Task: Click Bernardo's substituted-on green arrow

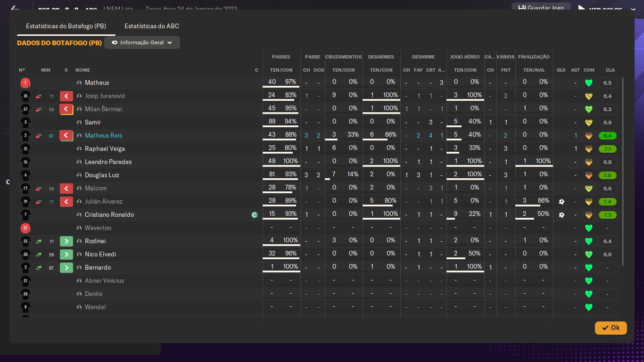Action: (x=66, y=268)
